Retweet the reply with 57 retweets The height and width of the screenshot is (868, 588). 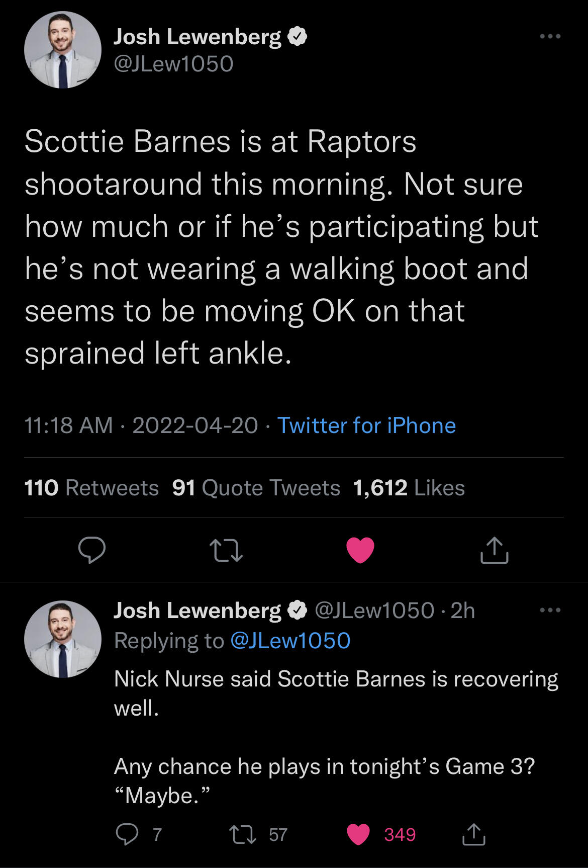point(243,834)
